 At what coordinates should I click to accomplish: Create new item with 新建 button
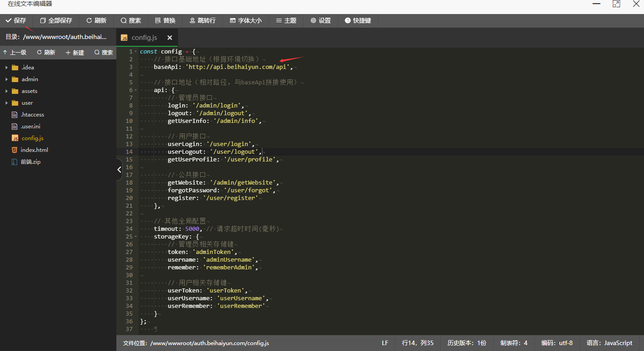click(x=75, y=53)
